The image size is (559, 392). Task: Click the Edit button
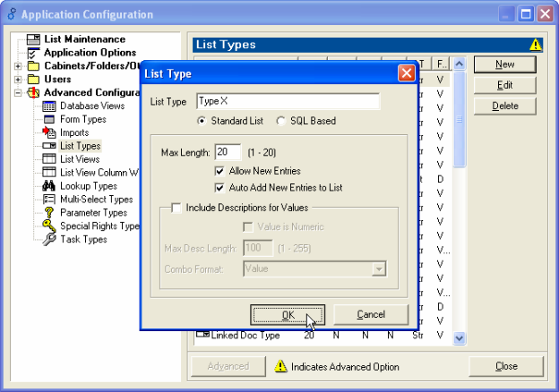[505, 85]
